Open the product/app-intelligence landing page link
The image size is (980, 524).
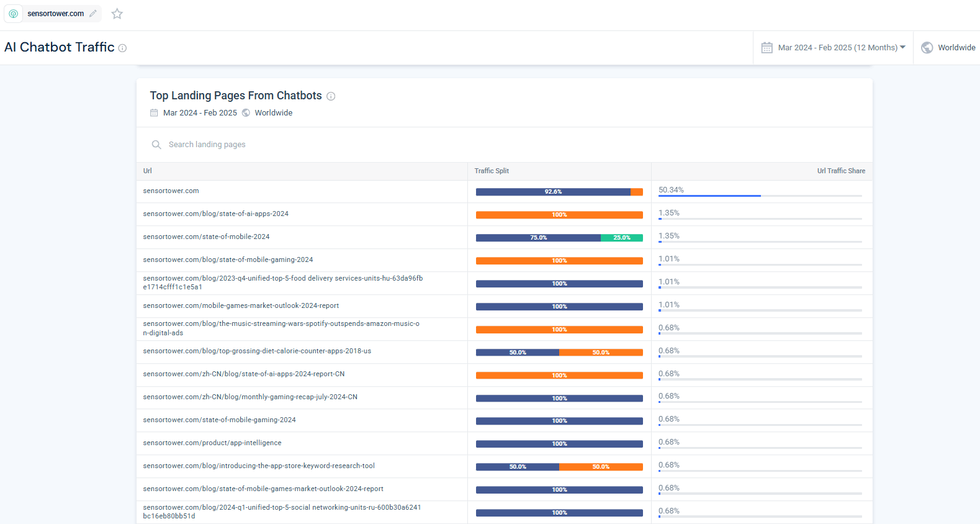212,443
